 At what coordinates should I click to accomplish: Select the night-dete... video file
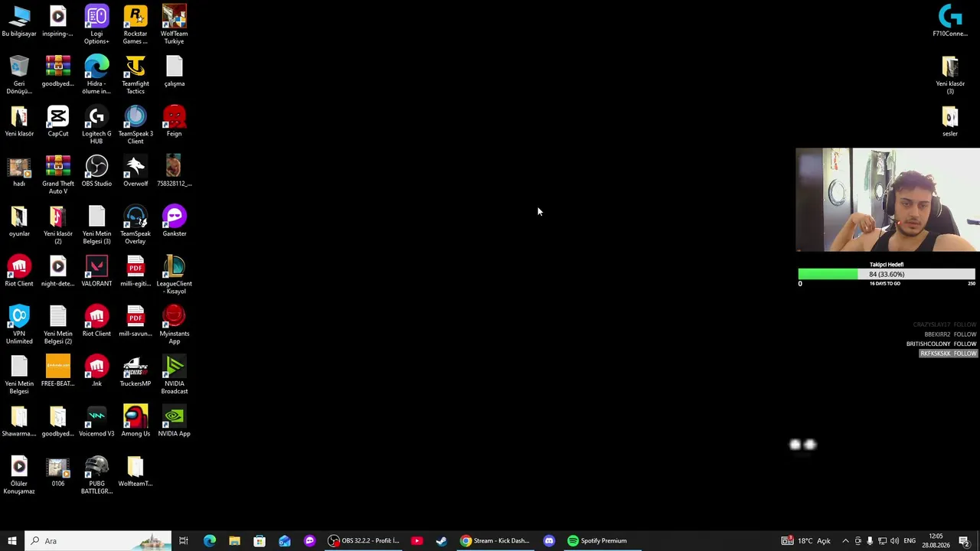pyautogui.click(x=58, y=272)
